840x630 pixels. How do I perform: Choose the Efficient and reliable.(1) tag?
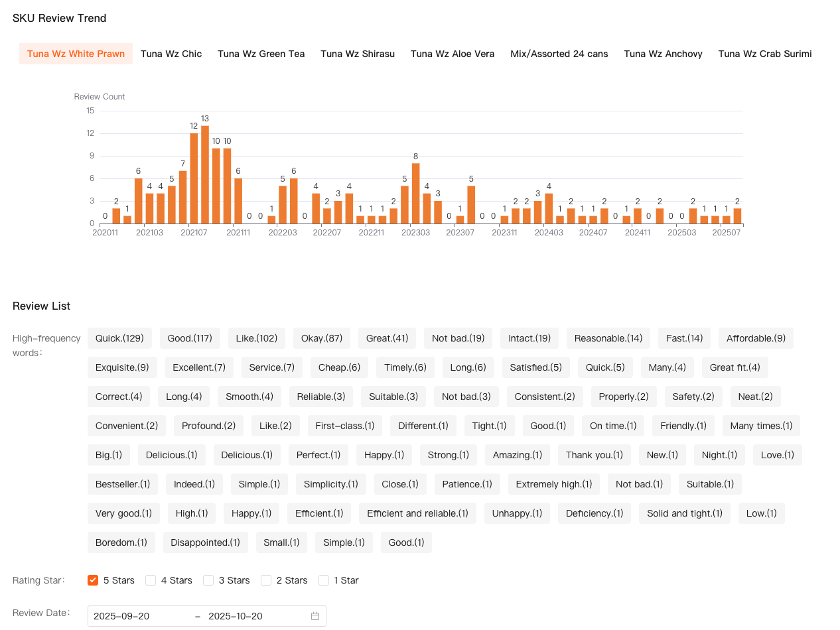pyautogui.click(x=417, y=513)
